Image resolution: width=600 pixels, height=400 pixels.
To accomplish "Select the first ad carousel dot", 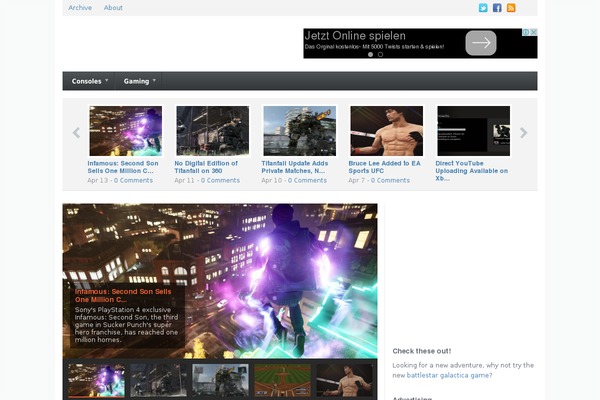I will [370, 54].
